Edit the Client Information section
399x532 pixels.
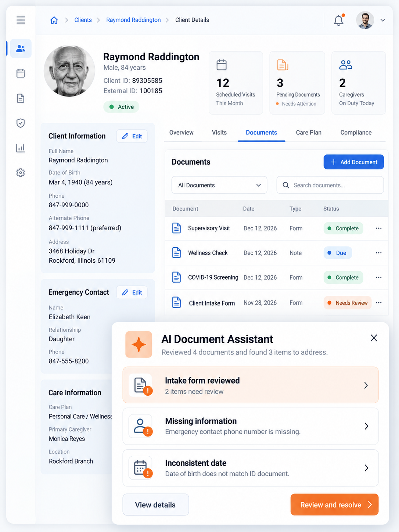132,136
